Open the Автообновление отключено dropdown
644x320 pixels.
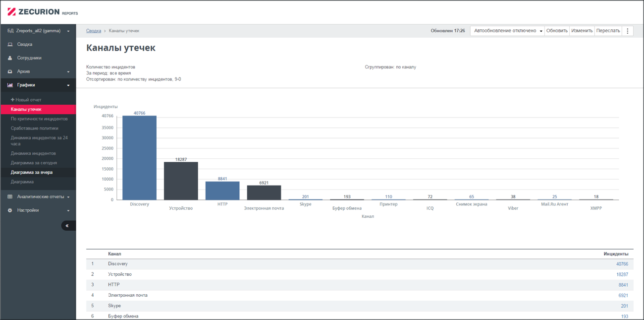[x=507, y=31]
